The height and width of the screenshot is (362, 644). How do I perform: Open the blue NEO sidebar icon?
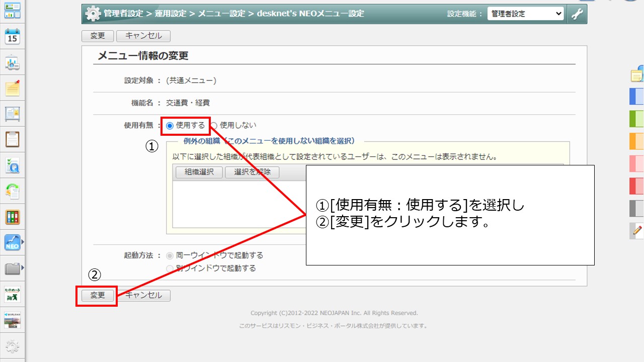point(12,243)
